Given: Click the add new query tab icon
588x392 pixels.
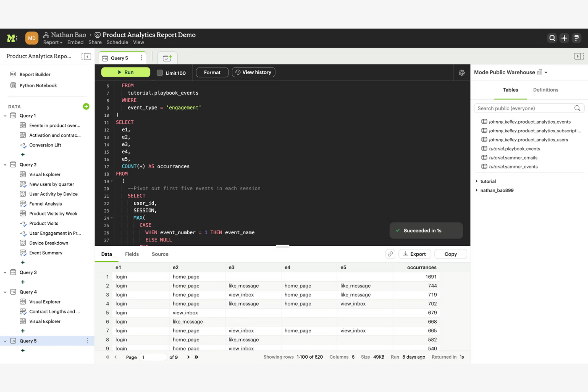Looking at the screenshot, I should tap(167, 58).
